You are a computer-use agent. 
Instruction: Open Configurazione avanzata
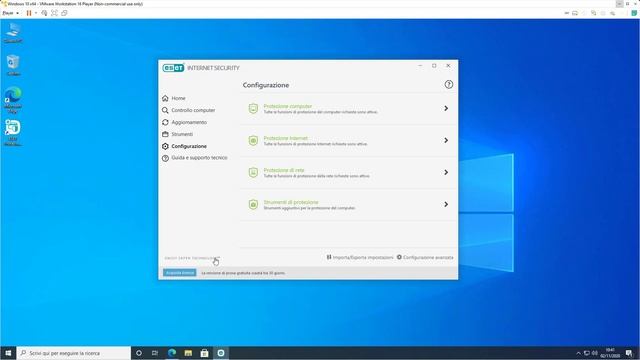point(428,258)
